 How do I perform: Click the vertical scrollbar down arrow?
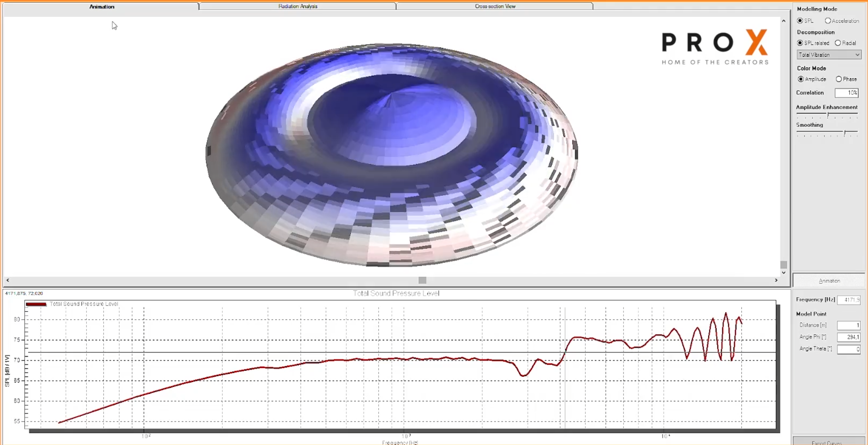pos(783,273)
